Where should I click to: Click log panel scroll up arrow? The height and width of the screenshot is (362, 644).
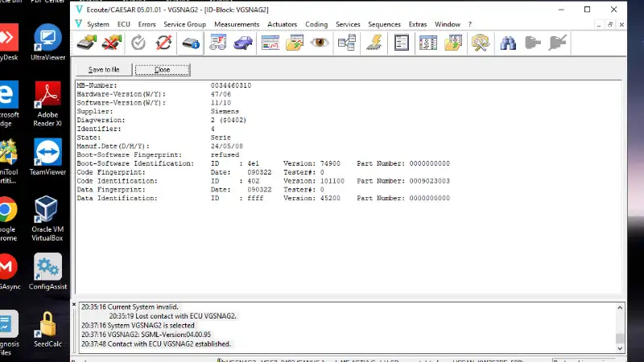click(620, 307)
